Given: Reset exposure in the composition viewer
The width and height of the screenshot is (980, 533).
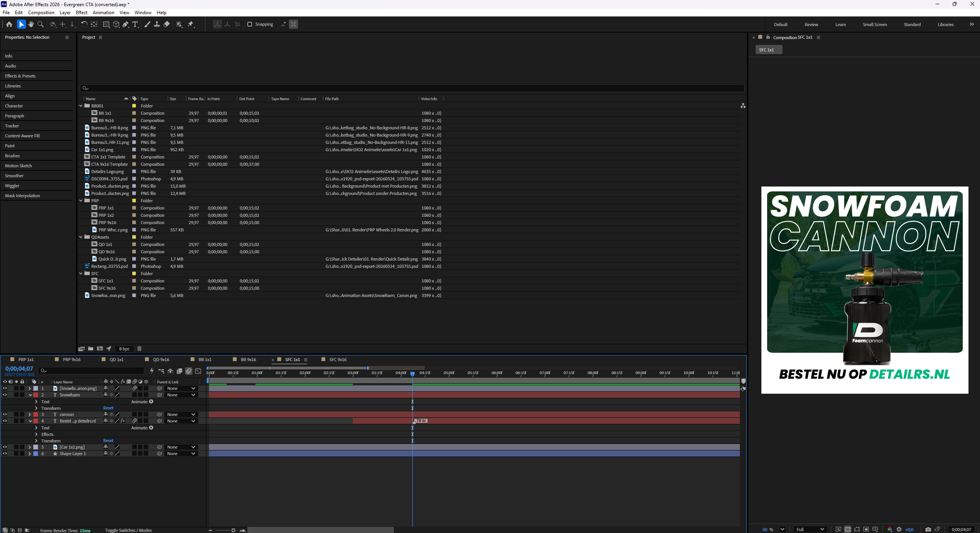Looking at the screenshot, I should (899, 529).
